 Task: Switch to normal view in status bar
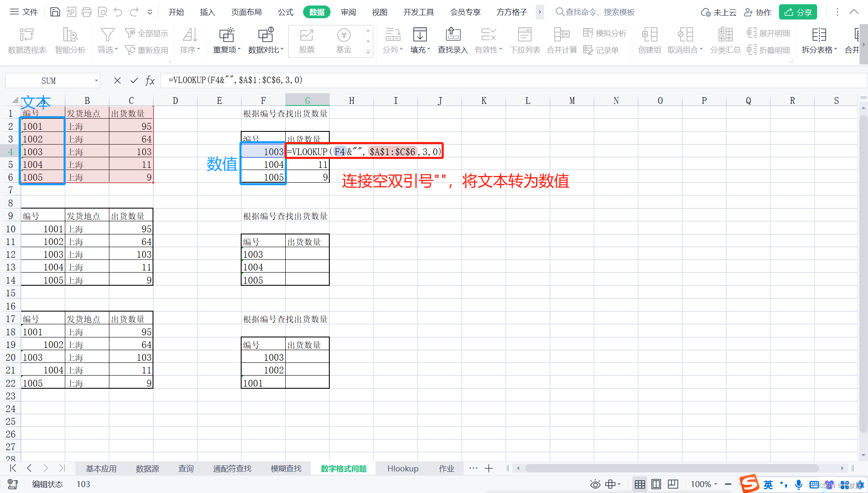point(640,484)
